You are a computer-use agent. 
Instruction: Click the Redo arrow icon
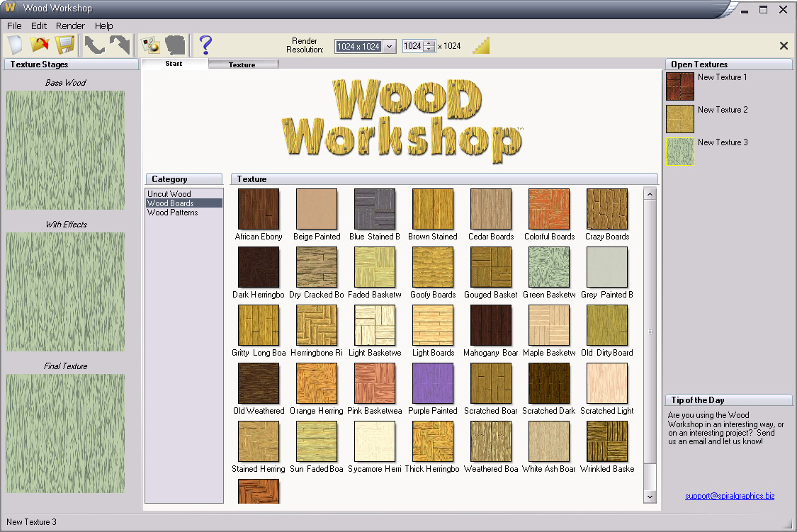pos(120,45)
